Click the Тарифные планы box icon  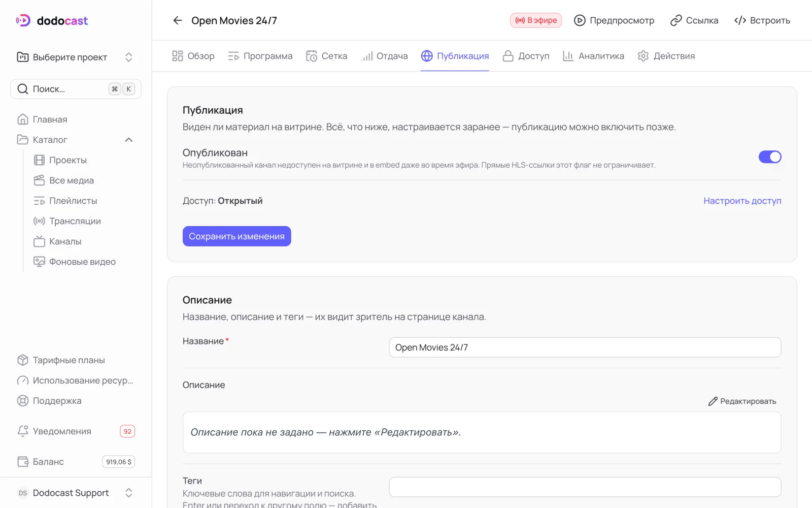23,360
